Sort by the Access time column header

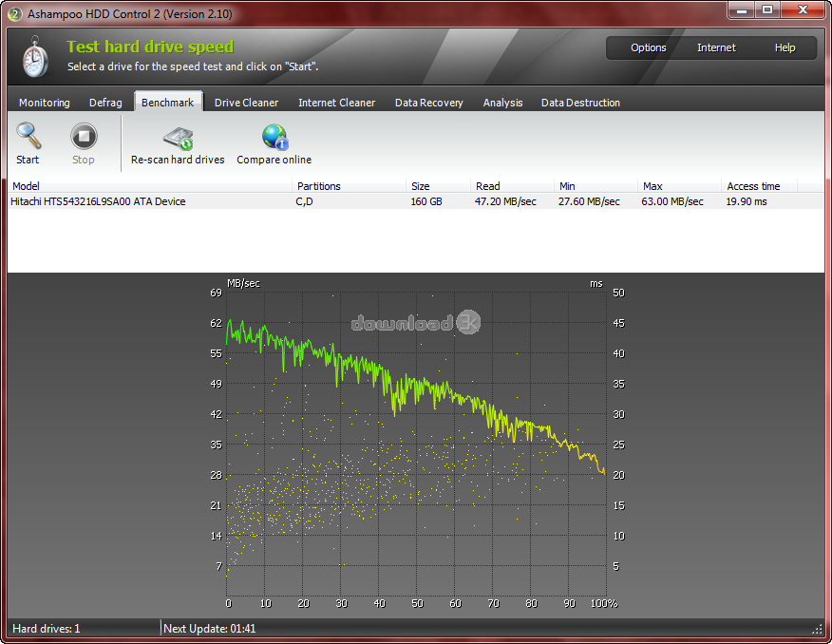pos(759,186)
